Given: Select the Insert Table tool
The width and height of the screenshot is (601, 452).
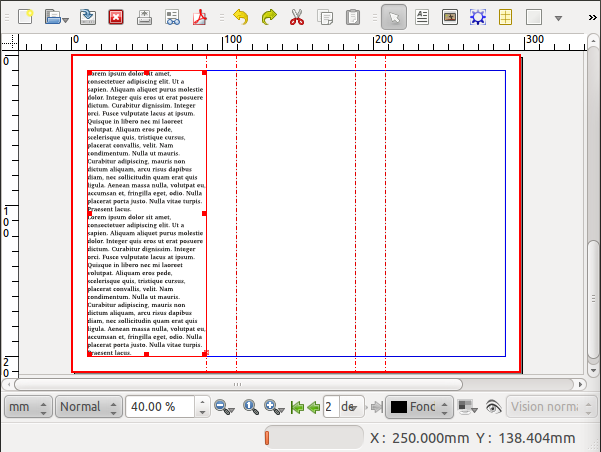Looking at the screenshot, I should (506, 17).
